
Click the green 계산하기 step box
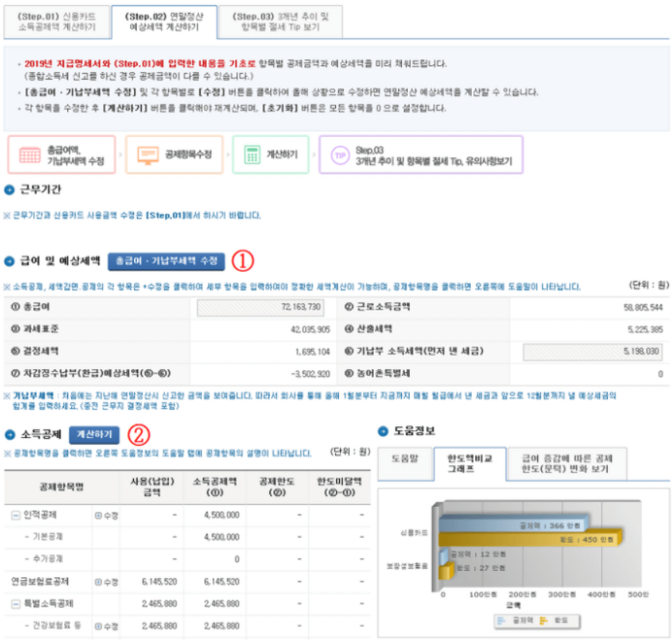(x=270, y=155)
